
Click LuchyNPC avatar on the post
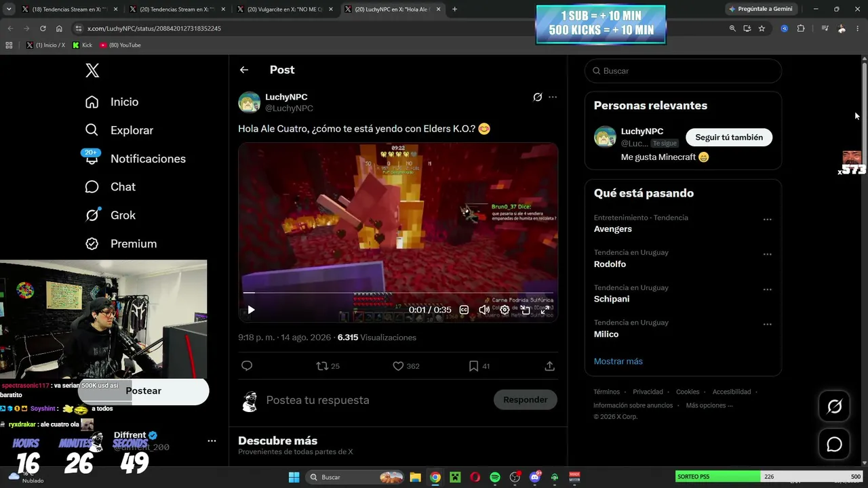click(x=250, y=102)
